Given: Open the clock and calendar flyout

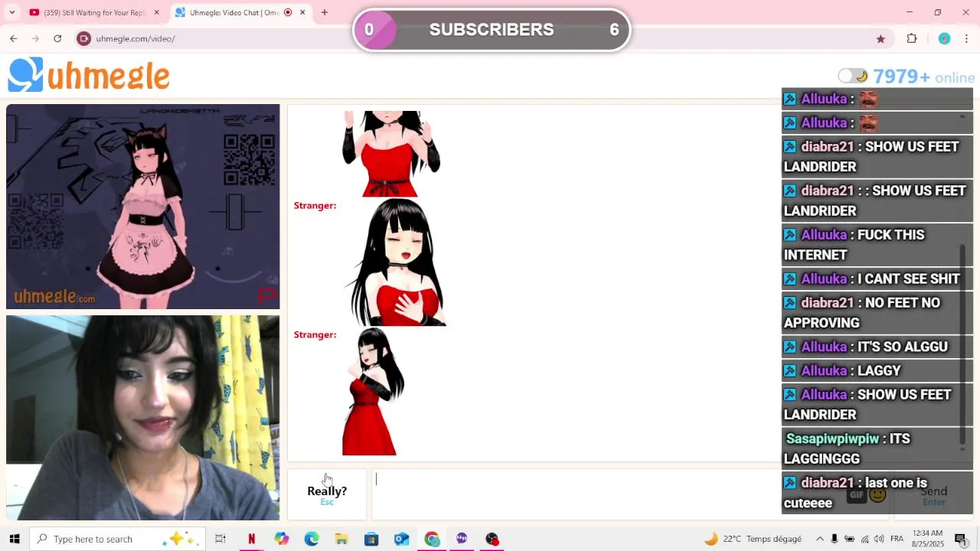Looking at the screenshot, I should click(928, 539).
